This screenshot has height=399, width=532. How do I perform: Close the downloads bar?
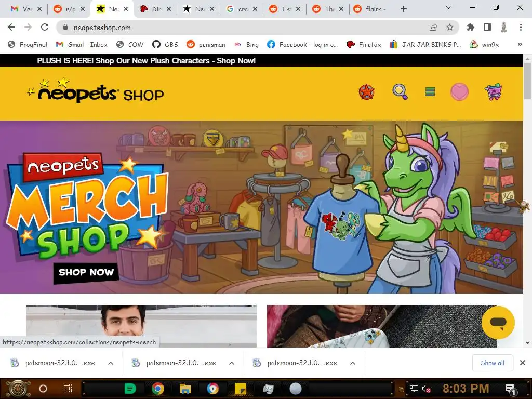click(523, 363)
